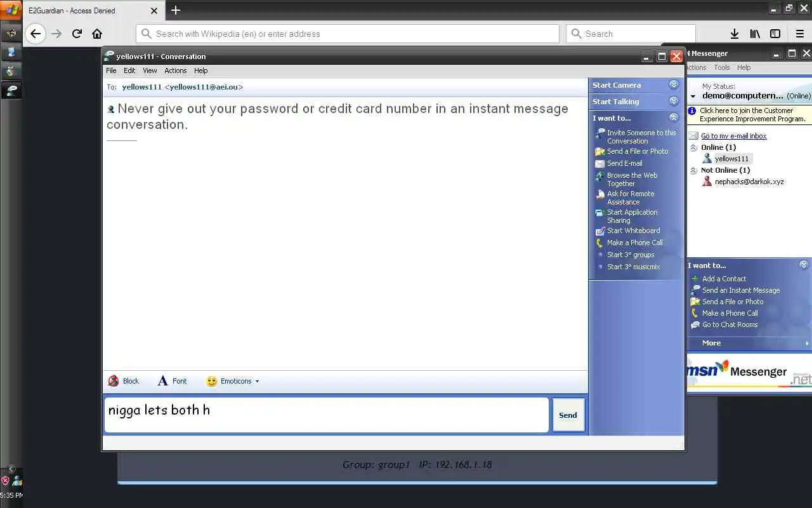Screen dimensions: 812x508
Task: Open the browser hamburger menu
Action: (800, 34)
